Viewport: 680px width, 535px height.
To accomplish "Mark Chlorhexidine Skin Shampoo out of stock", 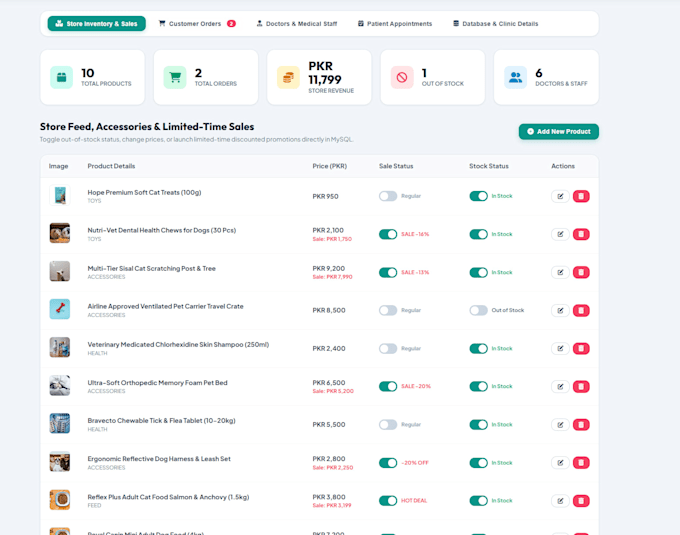I will [478, 349].
